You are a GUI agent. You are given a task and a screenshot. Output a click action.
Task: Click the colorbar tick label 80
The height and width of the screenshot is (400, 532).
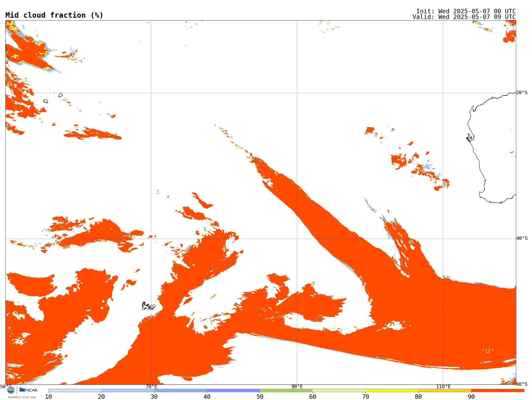[418, 397]
